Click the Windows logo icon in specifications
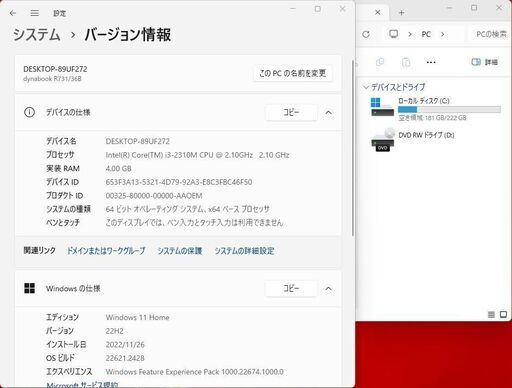 pyautogui.click(x=29, y=288)
